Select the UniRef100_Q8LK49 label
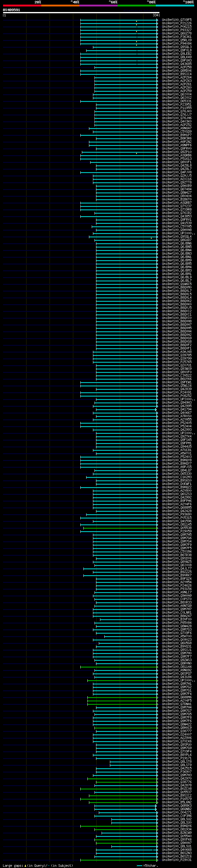Viewport: 197px width, 868px height. [x=177, y=57]
